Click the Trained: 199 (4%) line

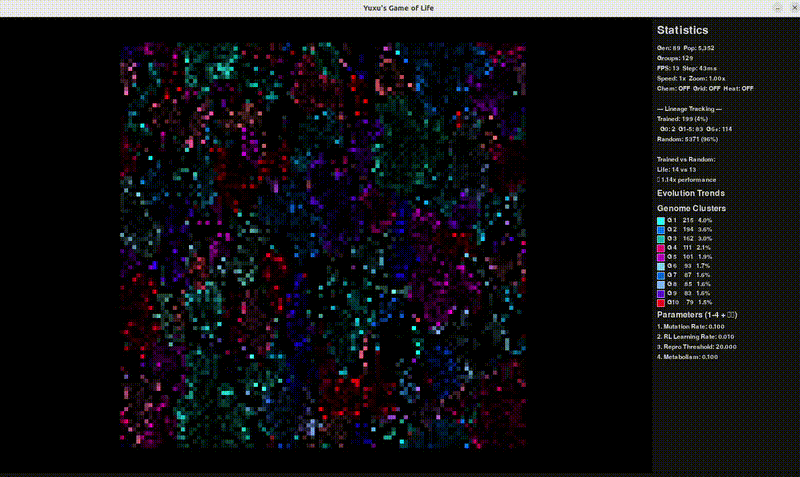[682, 119]
